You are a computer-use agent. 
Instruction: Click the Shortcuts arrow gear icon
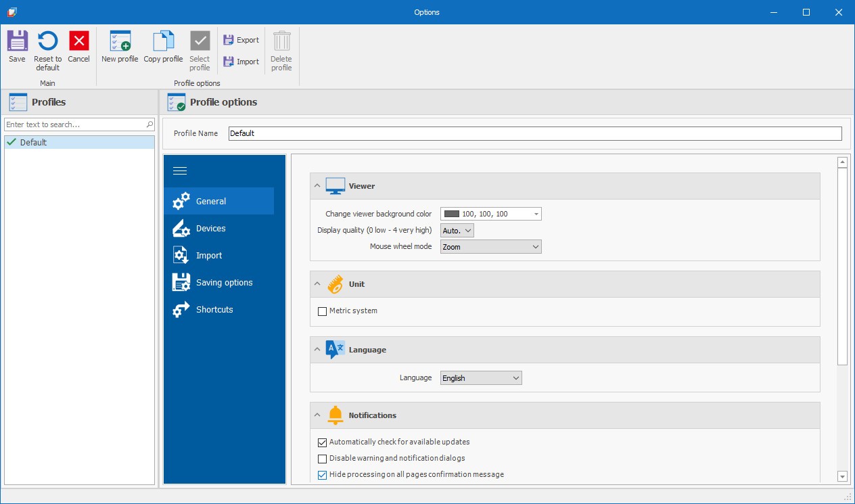click(181, 310)
